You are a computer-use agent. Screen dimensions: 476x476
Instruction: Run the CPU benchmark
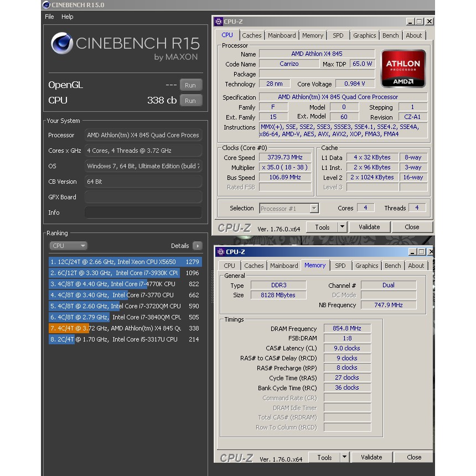pos(190,101)
